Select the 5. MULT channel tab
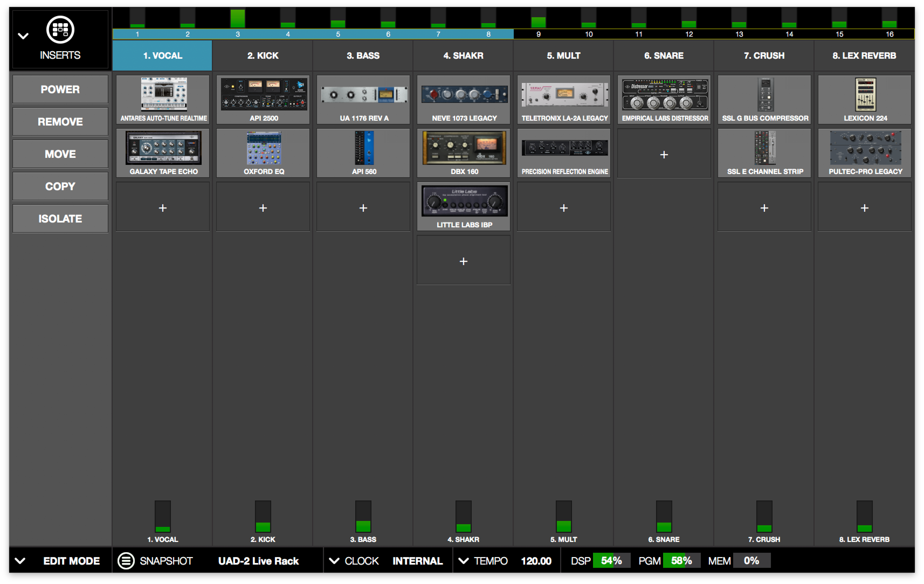Screen dimensions: 924x584 (x=564, y=55)
